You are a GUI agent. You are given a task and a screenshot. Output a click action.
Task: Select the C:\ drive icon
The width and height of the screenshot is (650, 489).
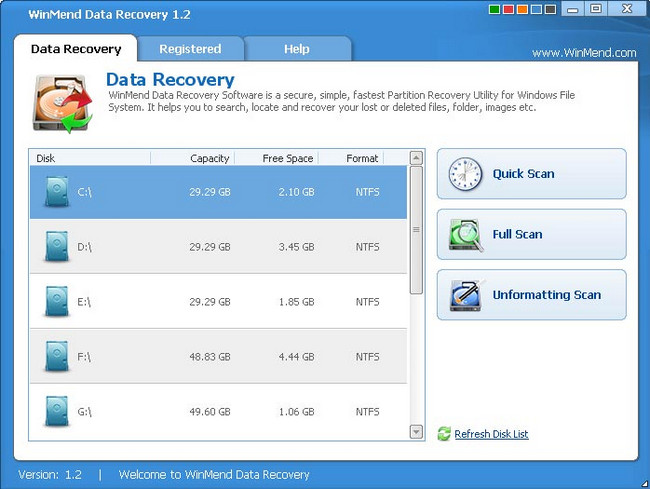pos(57,191)
